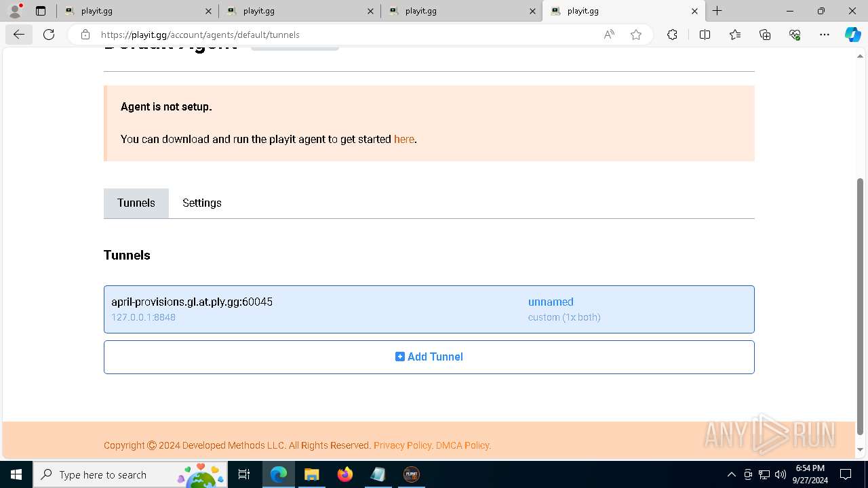Viewport: 868px width, 488px height.
Task: Open the DMCA Policy link
Action: pos(462,445)
